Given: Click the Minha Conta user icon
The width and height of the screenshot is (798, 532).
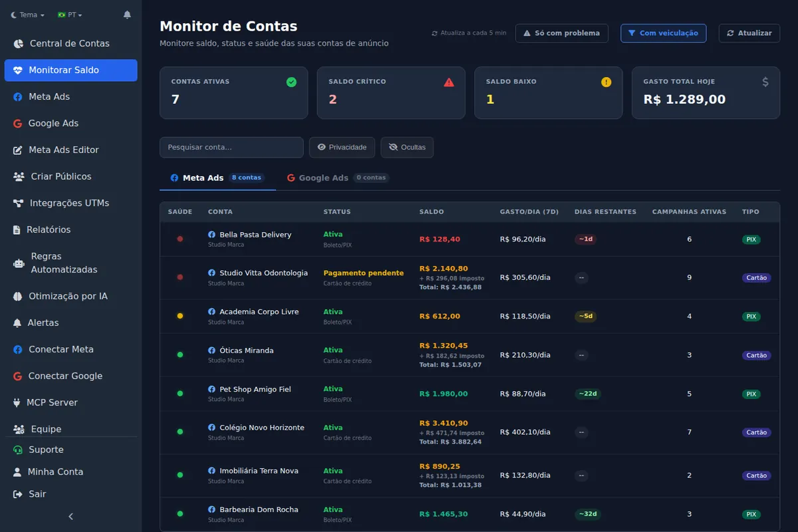Looking at the screenshot, I should pyautogui.click(x=17, y=471).
